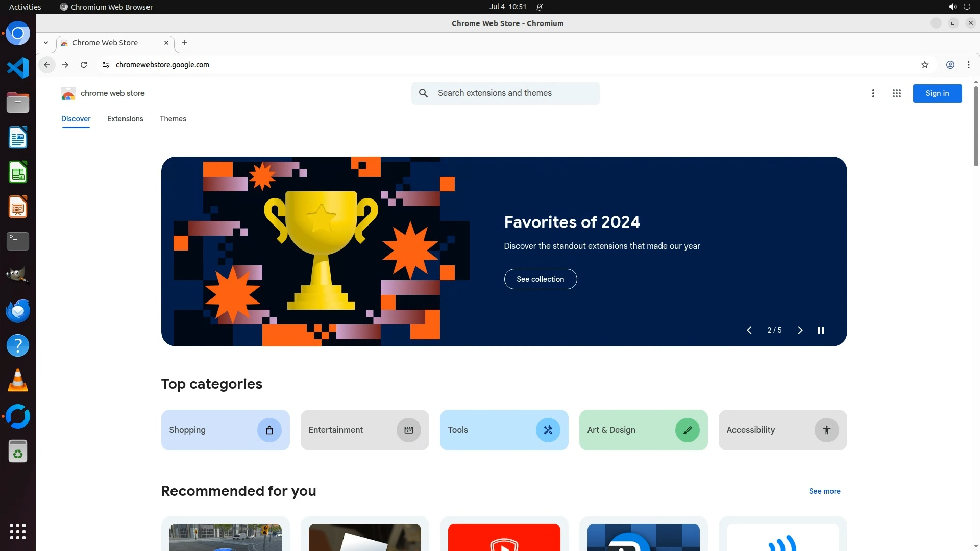Viewport: 980px width, 551px height.
Task: Go to next carousel slide
Action: click(800, 330)
